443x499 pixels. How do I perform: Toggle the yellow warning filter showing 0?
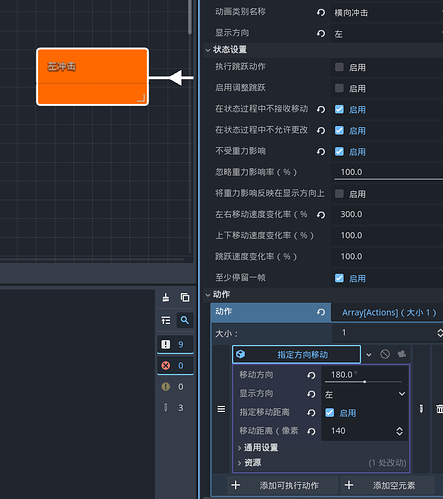pos(175,387)
